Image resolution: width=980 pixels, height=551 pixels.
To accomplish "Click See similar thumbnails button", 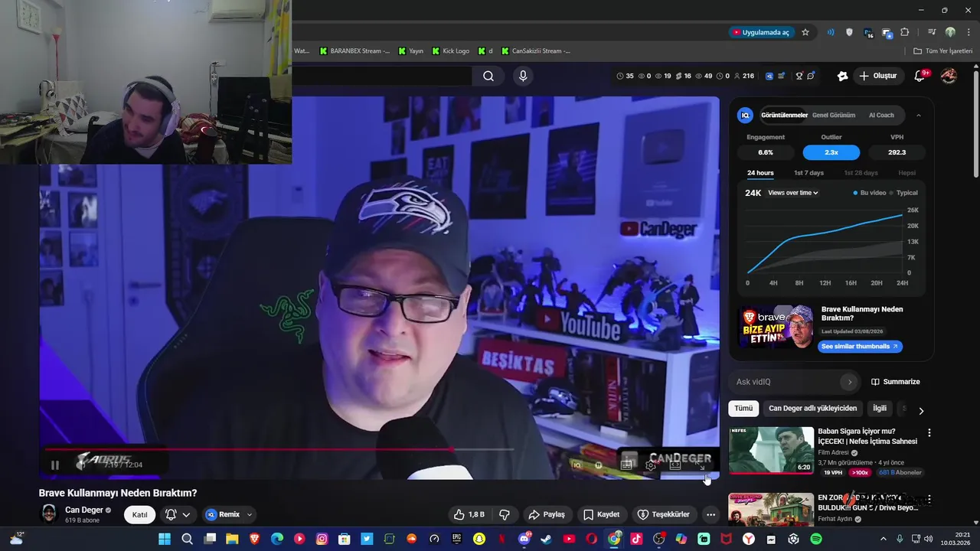I will [860, 347].
